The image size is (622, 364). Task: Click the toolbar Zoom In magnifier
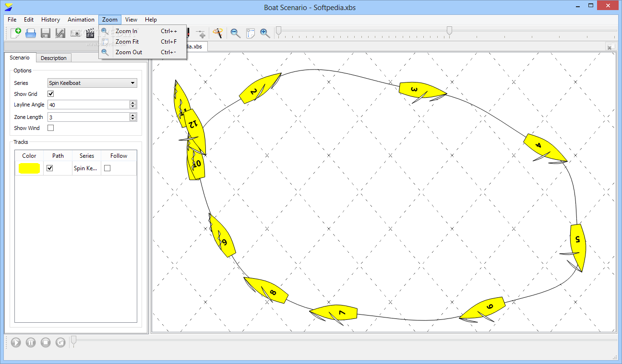[265, 33]
